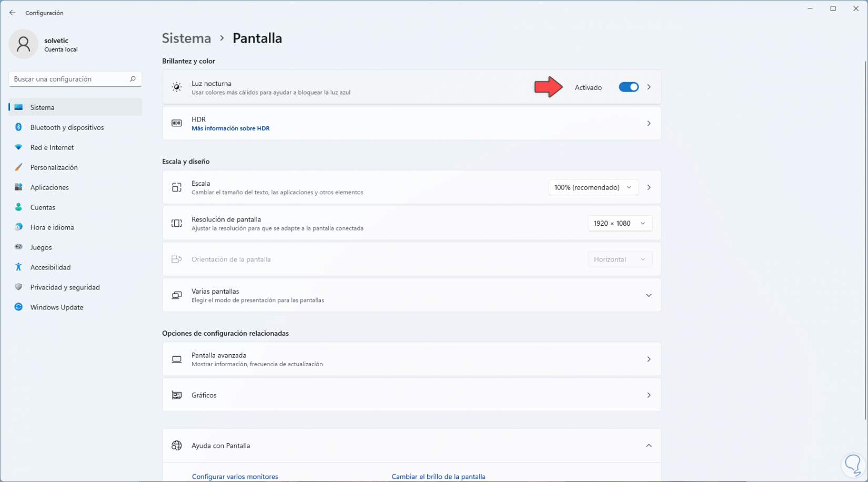Click the Buscar una configuración field

[68, 79]
